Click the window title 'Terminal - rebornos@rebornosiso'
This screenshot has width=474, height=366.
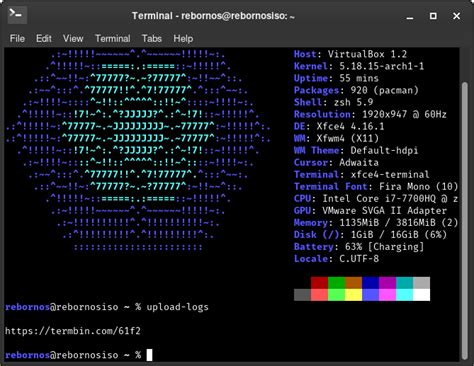pyautogui.click(x=213, y=16)
